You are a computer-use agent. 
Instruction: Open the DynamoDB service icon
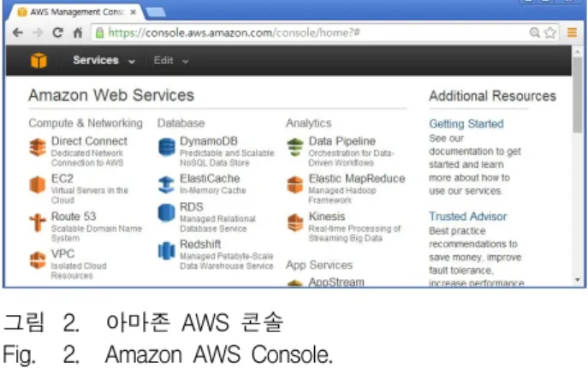click(167, 146)
